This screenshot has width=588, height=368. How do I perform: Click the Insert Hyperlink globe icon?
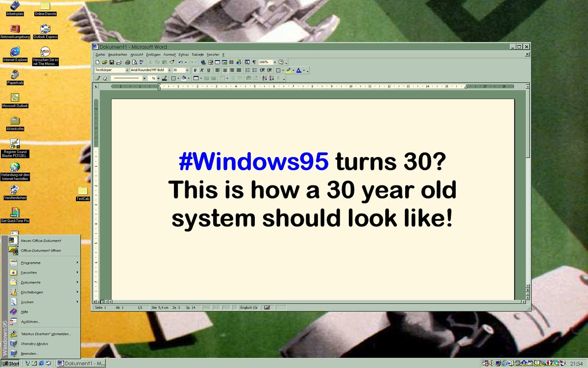point(203,62)
